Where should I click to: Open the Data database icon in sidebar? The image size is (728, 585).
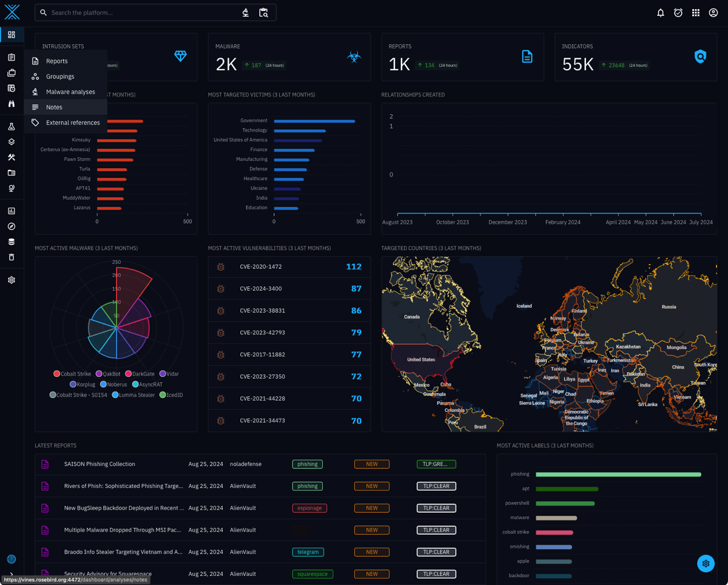[12, 242]
